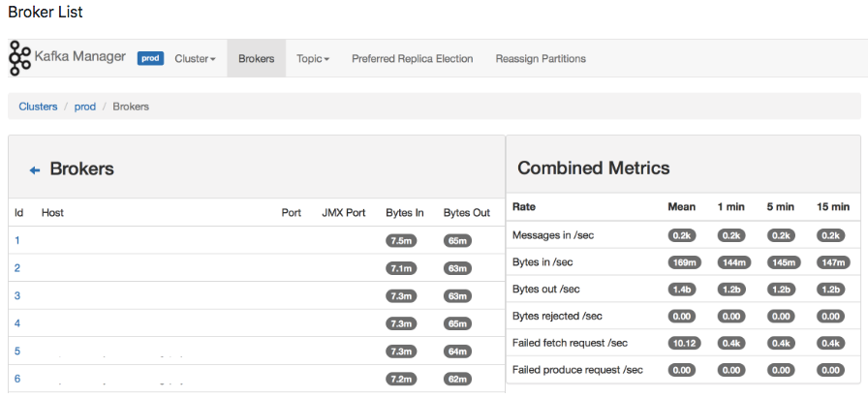Open broker with Id 6
Viewport: 868px width, 398px height.
pyautogui.click(x=17, y=379)
